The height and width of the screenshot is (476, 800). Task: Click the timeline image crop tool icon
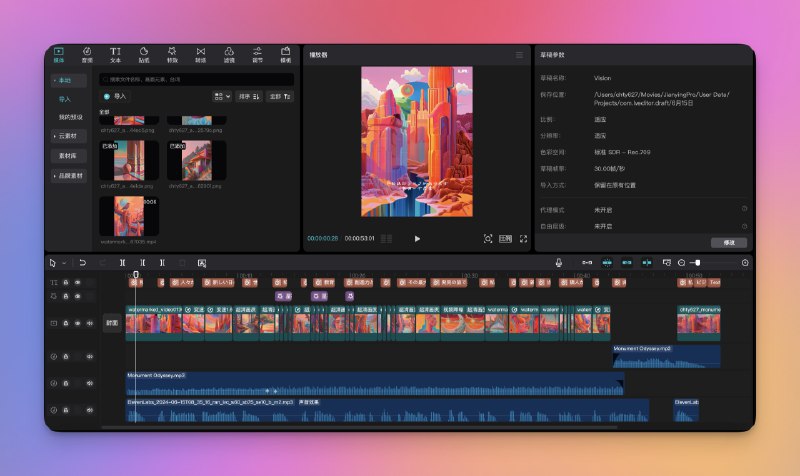(x=202, y=263)
